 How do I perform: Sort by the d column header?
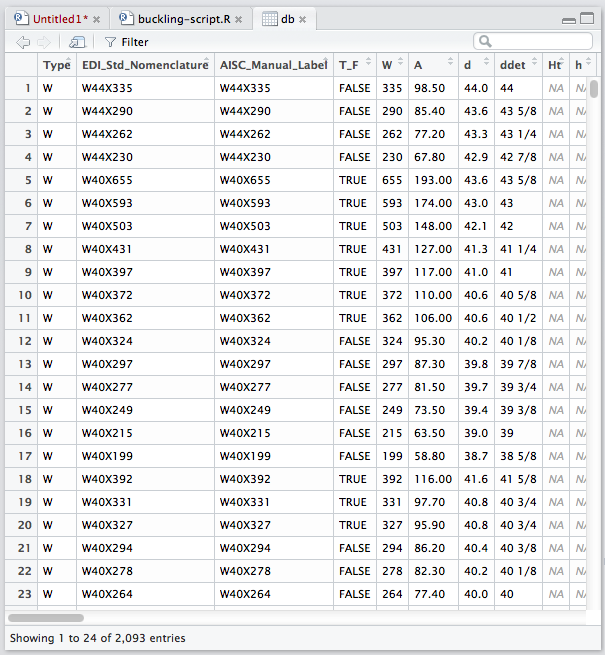476,65
